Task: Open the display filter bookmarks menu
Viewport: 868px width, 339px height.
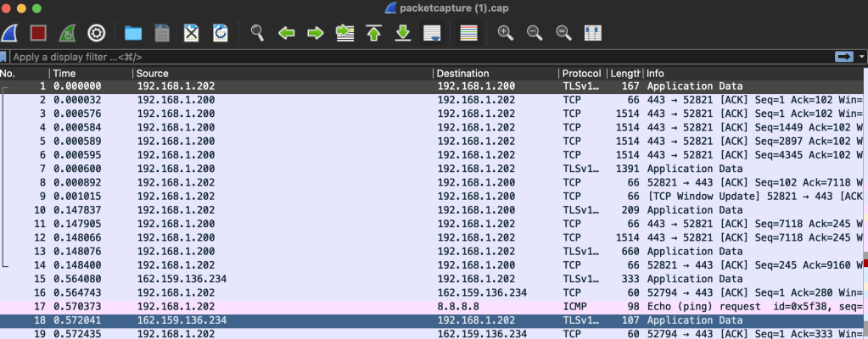Action: (4, 57)
